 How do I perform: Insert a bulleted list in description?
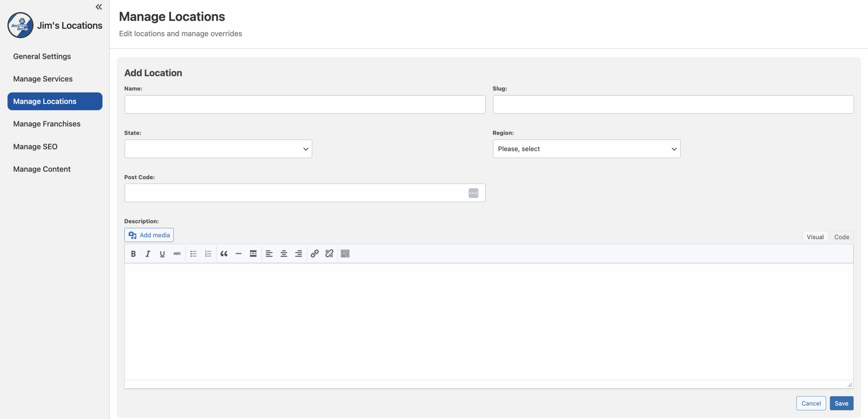[x=193, y=254]
